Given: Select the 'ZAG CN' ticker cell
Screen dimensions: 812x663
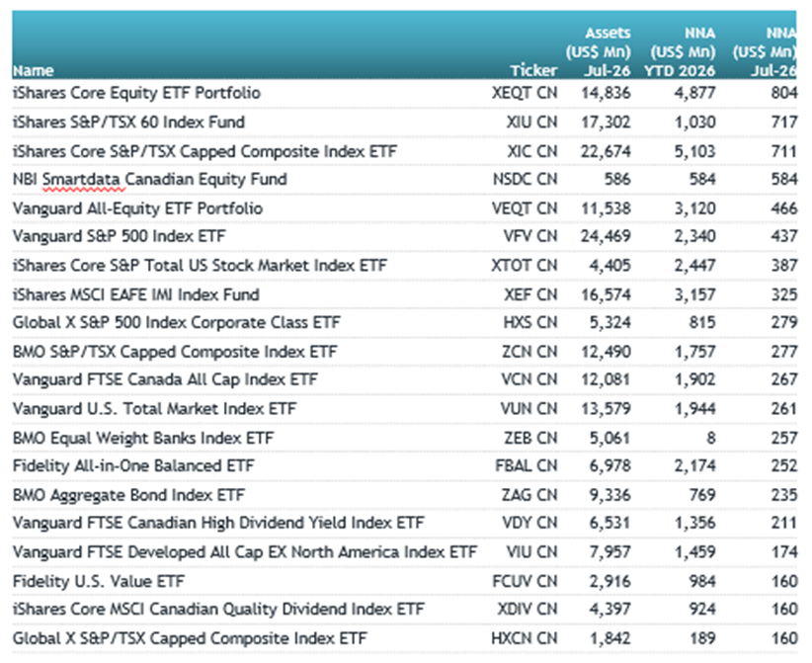Looking at the screenshot, I should click(529, 495).
